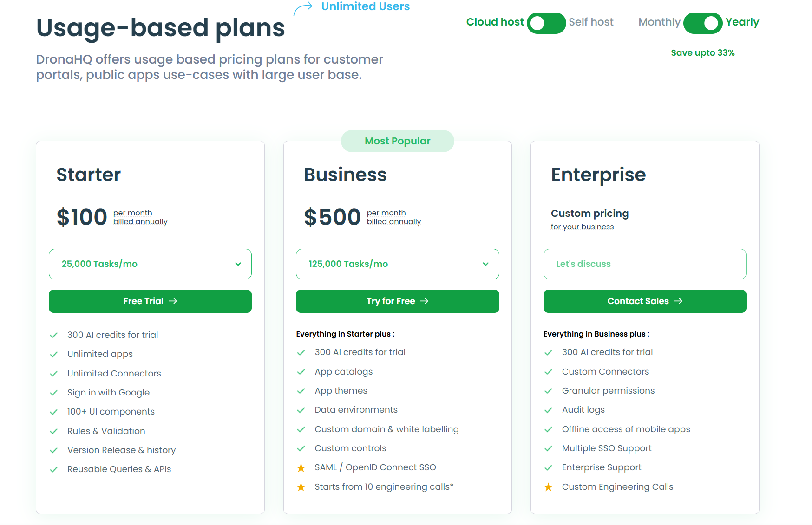Click the $100 price text
This screenshot has height=525, width=812.
(82, 217)
